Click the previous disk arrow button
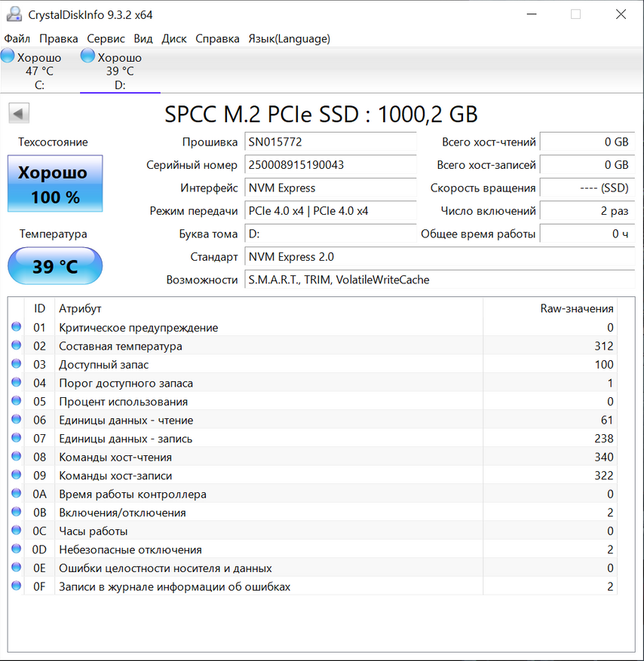The width and height of the screenshot is (644, 661). pyautogui.click(x=19, y=114)
